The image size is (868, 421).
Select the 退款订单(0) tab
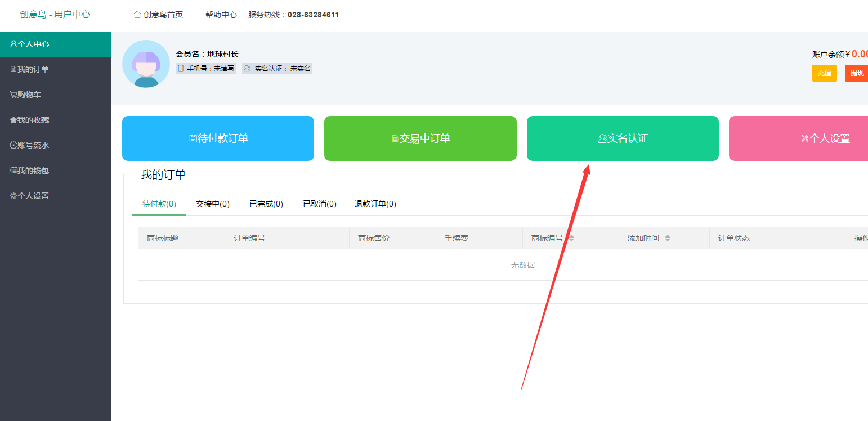(375, 204)
